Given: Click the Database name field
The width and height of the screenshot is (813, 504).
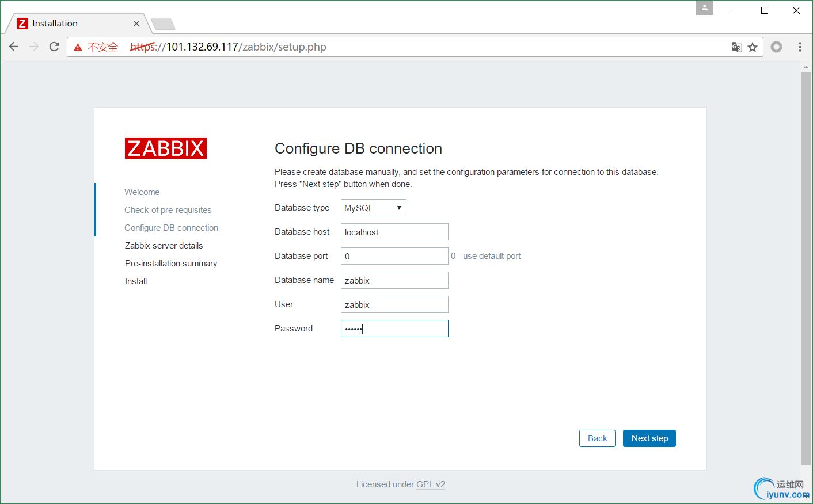Looking at the screenshot, I should [394, 280].
